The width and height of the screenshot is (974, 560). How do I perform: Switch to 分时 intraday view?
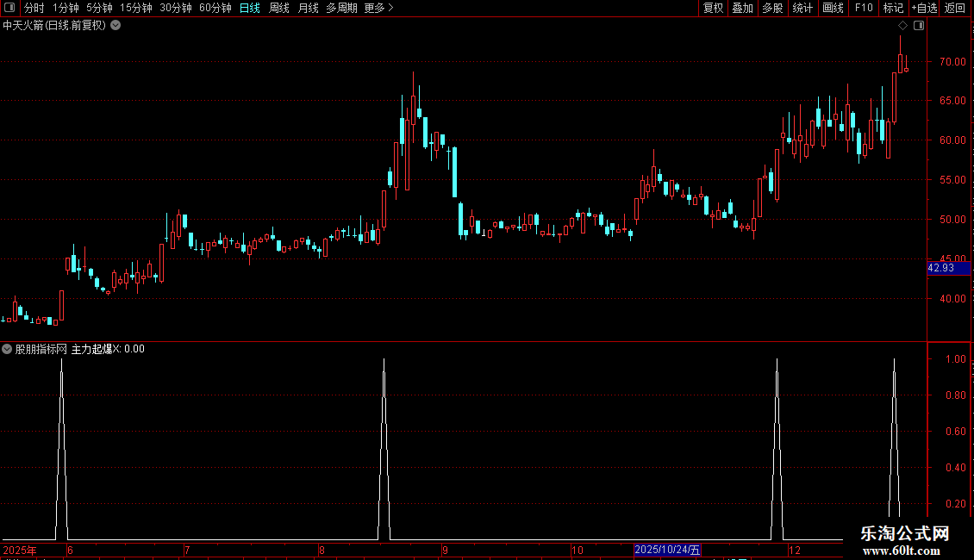tap(34, 8)
